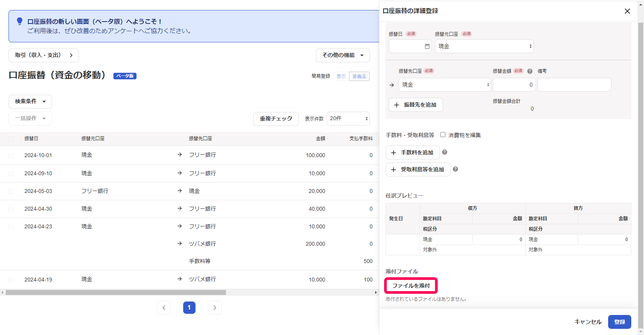The image size is (644, 335).
Task: Open the calendar picker in 振替日 field
Action: pos(427,46)
